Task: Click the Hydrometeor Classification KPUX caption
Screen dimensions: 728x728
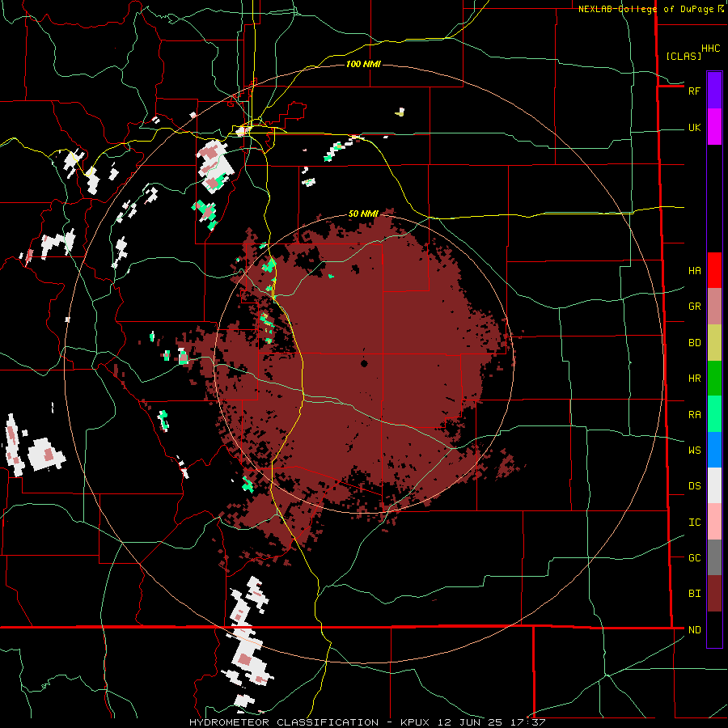Action: coord(367,722)
